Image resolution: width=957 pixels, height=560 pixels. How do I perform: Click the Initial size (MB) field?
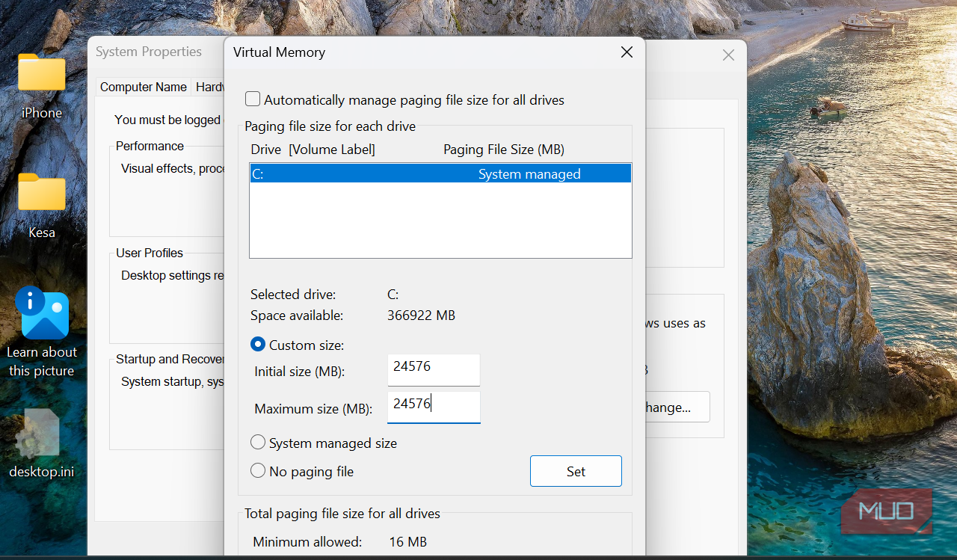tap(434, 370)
